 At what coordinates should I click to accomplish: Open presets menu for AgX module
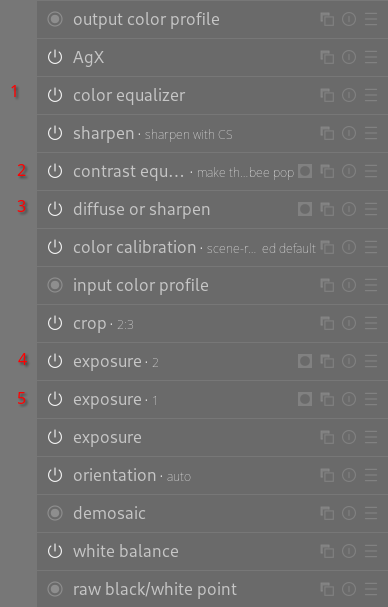(371, 57)
